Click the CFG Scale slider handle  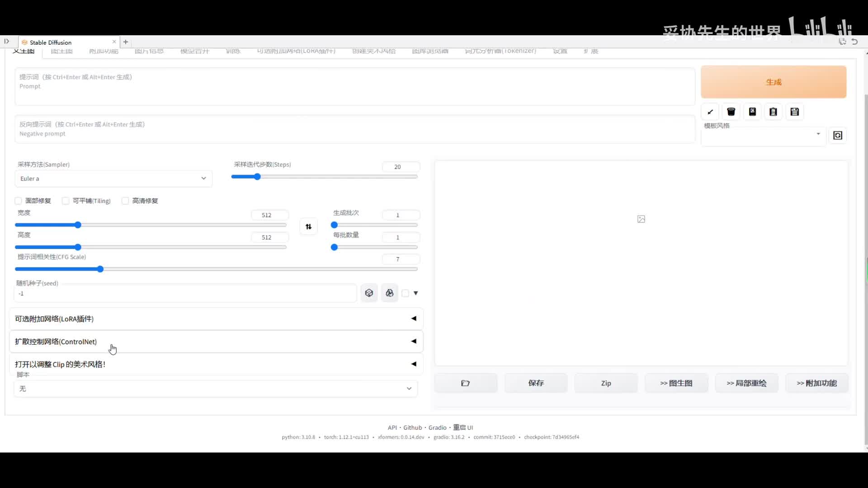(x=100, y=269)
